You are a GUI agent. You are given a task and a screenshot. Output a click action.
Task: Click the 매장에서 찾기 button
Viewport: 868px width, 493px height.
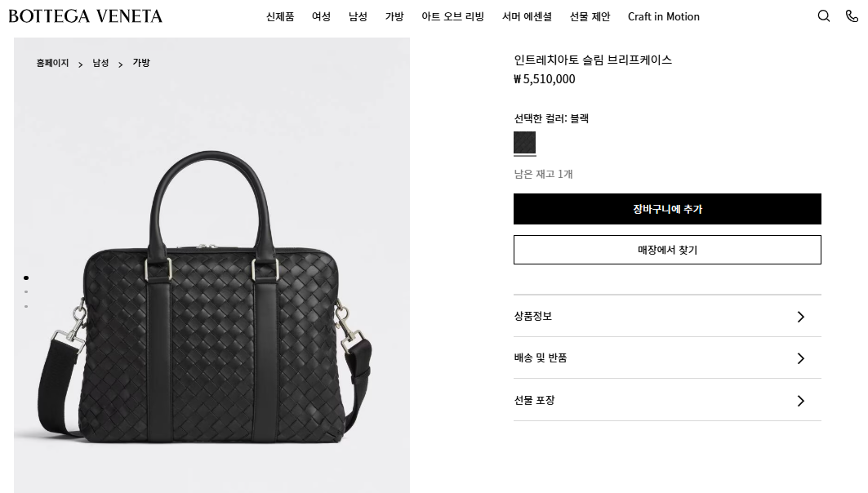667,250
